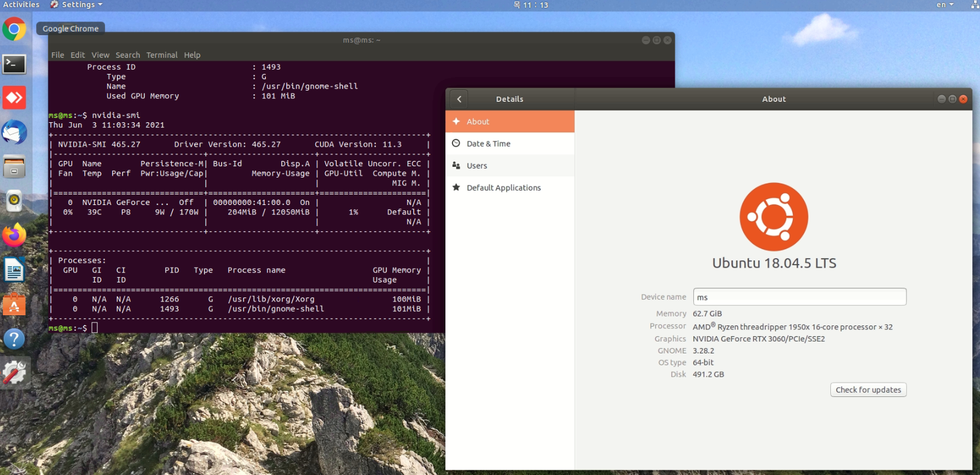Click '204MiB / 12050MiB' memory usage text
The height and width of the screenshot is (475, 980).
[268, 212]
